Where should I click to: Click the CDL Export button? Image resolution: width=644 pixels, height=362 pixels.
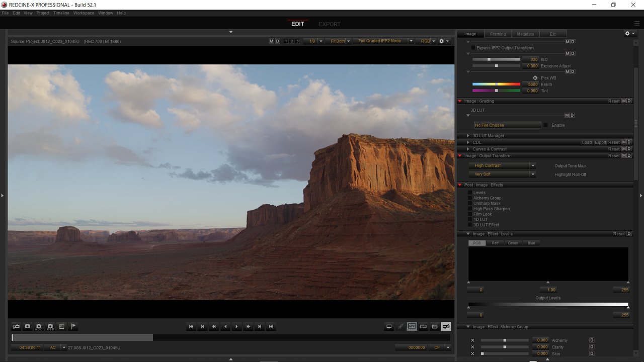[600, 142]
